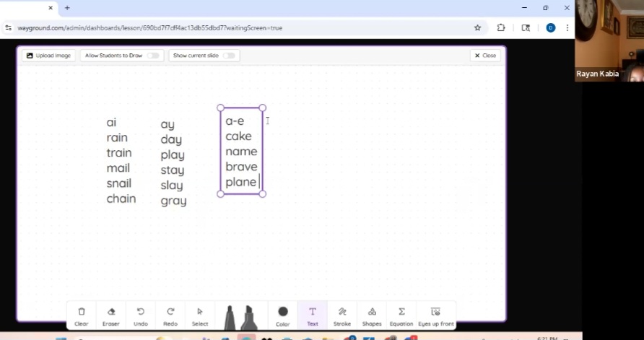Enable the Show current slide switch
Screen dimensions: 644x340
click(229, 56)
